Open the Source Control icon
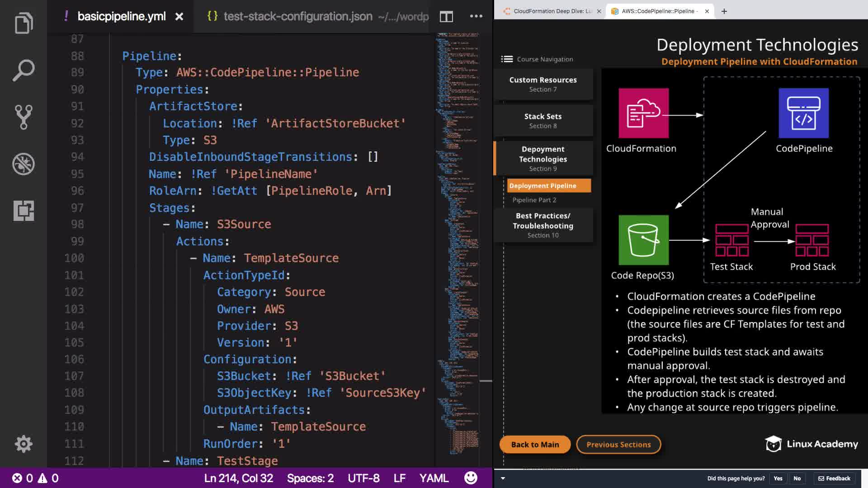This screenshot has height=488, width=868. (x=24, y=117)
